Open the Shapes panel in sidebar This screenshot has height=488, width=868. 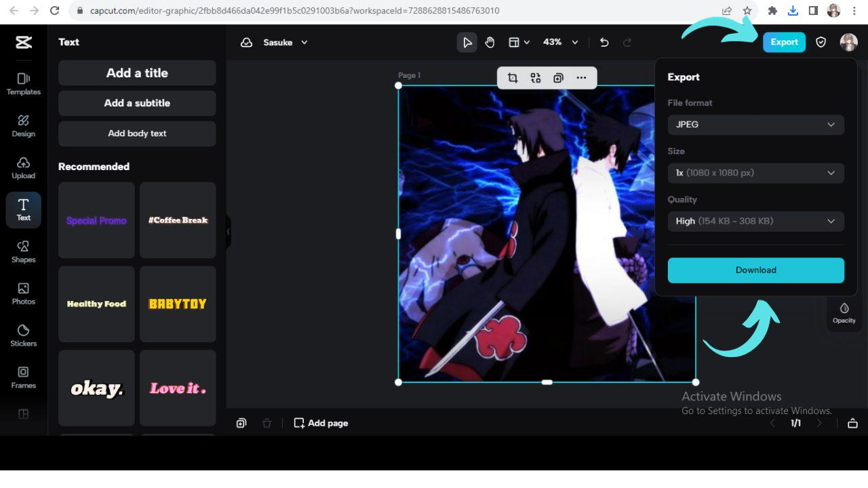point(24,252)
